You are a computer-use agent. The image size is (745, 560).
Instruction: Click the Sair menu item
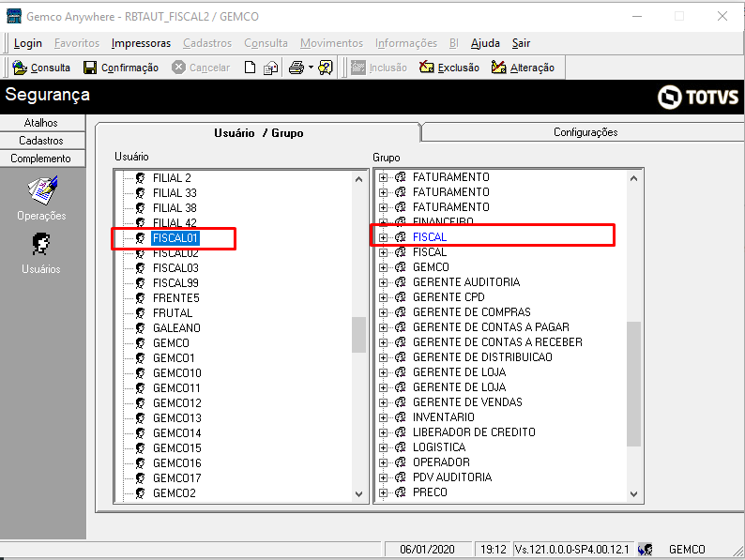(521, 43)
